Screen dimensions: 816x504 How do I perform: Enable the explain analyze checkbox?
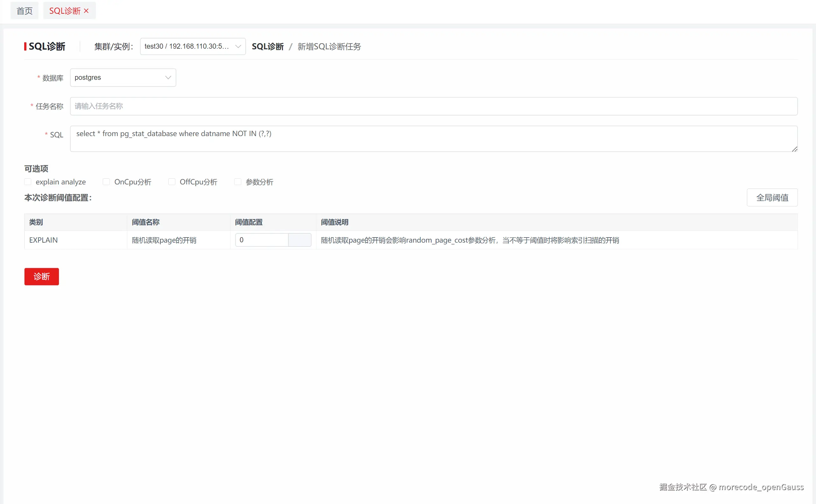[x=28, y=182]
